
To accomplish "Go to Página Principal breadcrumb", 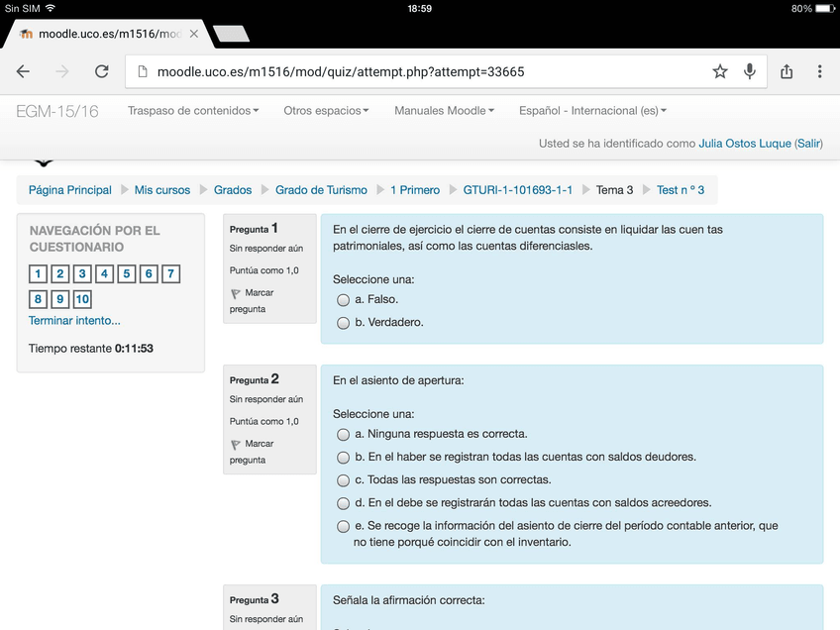I will tap(70, 190).
